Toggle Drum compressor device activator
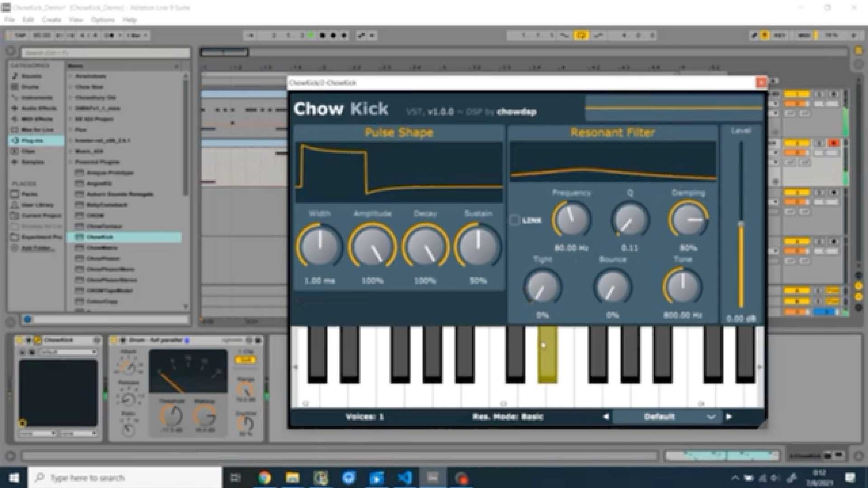The image size is (868, 488). click(114, 340)
